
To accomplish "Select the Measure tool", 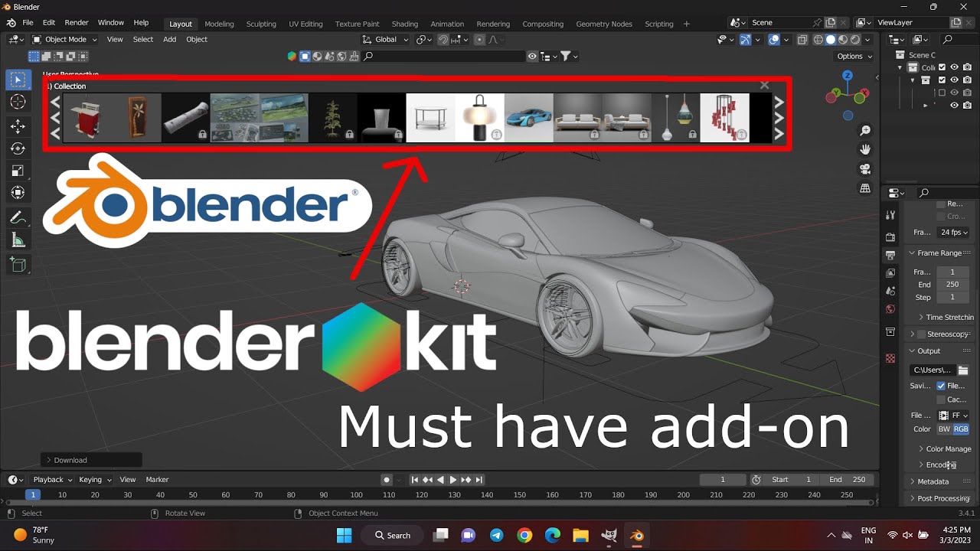I will [x=17, y=240].
